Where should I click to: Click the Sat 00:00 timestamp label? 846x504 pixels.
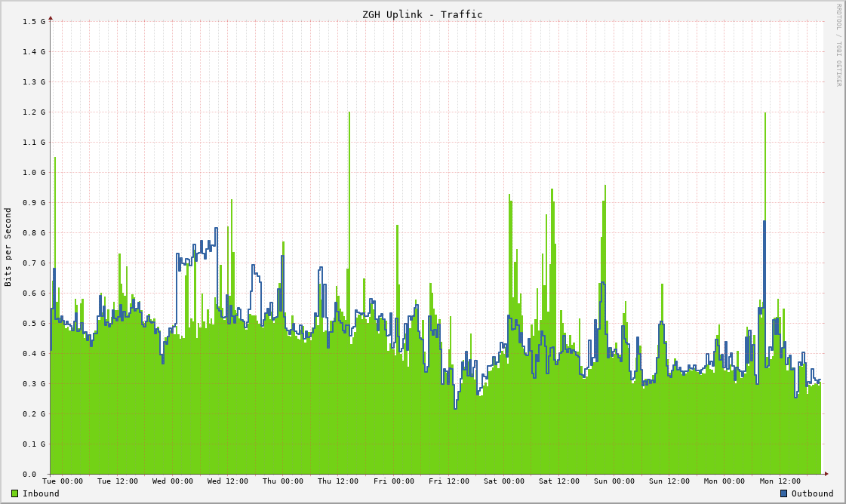[x=506, y=481]
